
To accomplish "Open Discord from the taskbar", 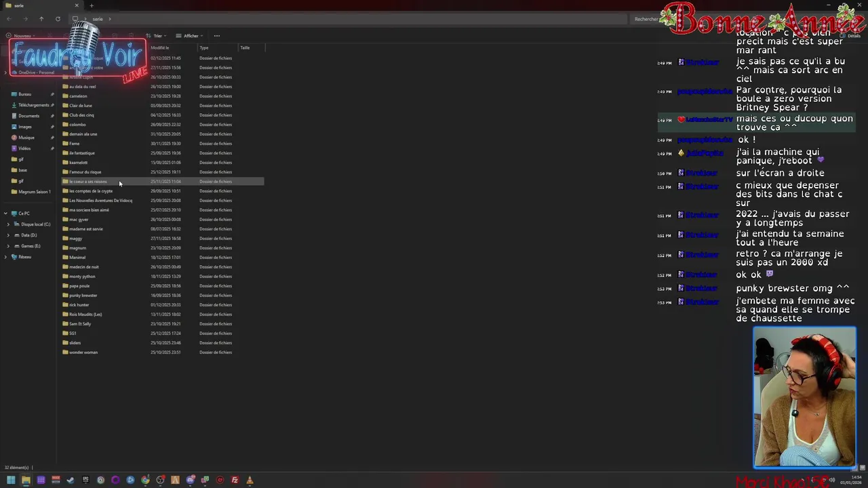I will (191, 480).
